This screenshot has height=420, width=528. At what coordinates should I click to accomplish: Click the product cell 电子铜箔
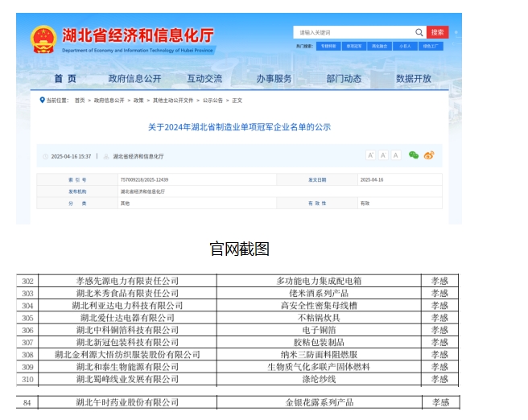[x=319, y=330]
